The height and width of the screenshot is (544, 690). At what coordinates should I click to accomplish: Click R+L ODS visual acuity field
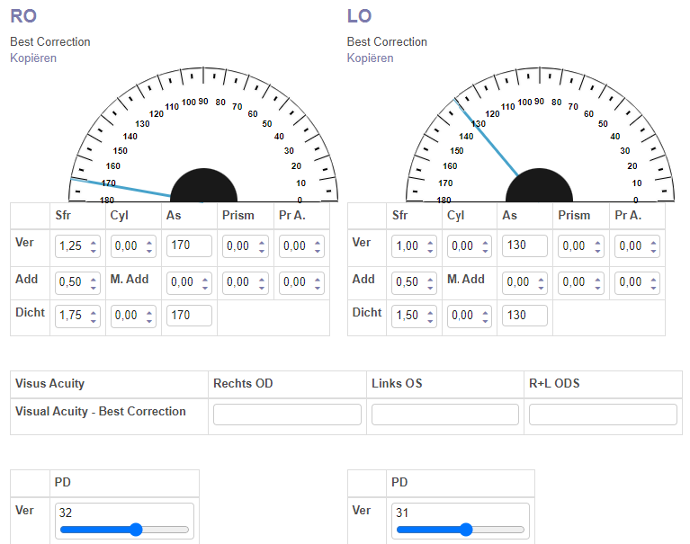603,415
